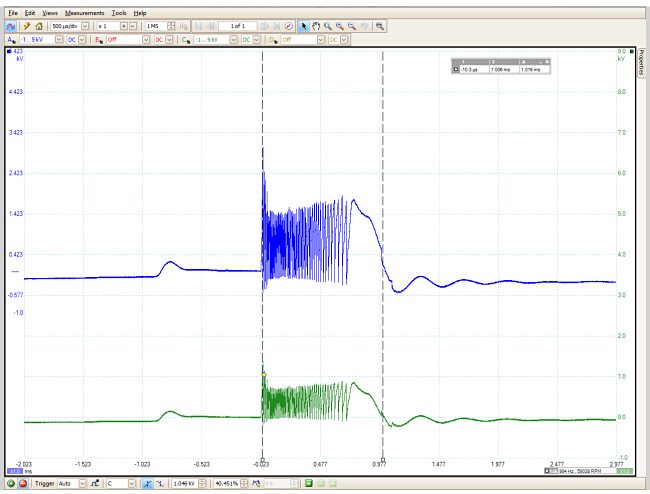Select the hand pan tool
The height and width of the screenshot is (494, 650).
317,25
